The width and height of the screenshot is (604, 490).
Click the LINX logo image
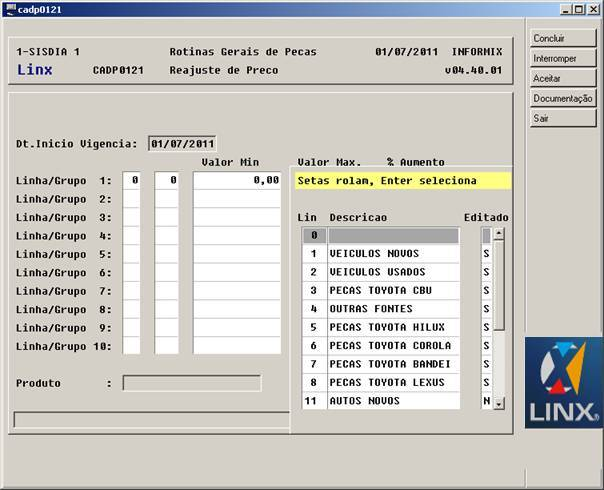(x=564, y=383)
